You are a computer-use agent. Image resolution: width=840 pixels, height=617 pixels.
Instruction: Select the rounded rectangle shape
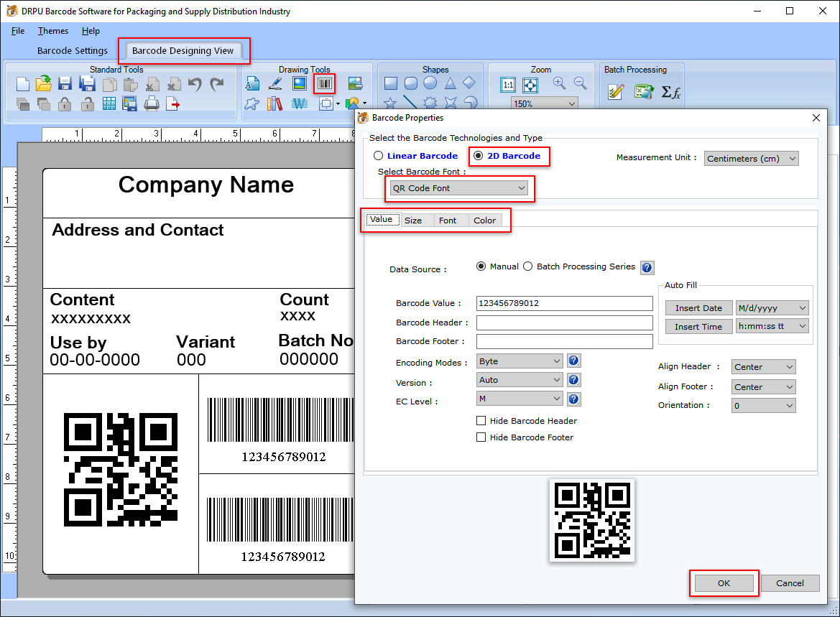[411, 83]
